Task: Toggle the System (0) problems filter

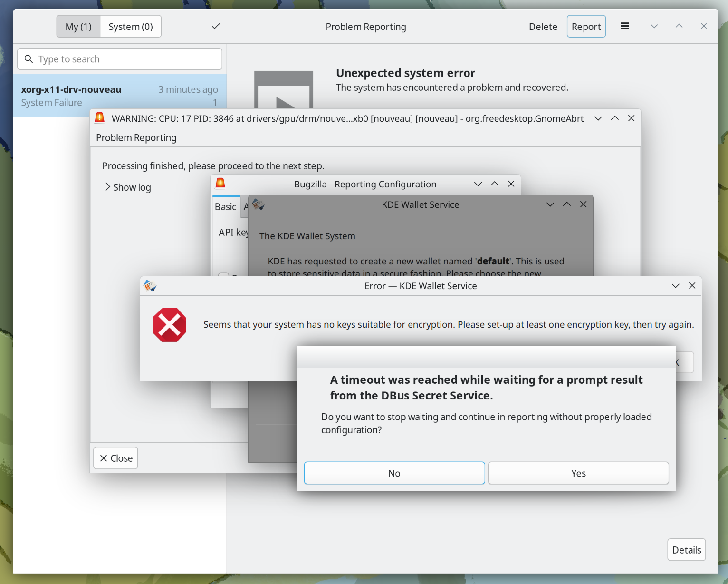Action: (x=131, y=27)
